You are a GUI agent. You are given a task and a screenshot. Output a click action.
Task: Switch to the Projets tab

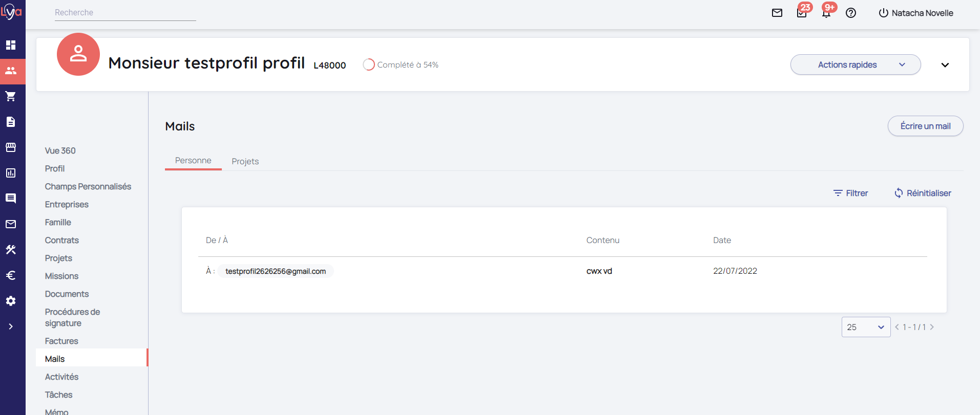point(245,161)
